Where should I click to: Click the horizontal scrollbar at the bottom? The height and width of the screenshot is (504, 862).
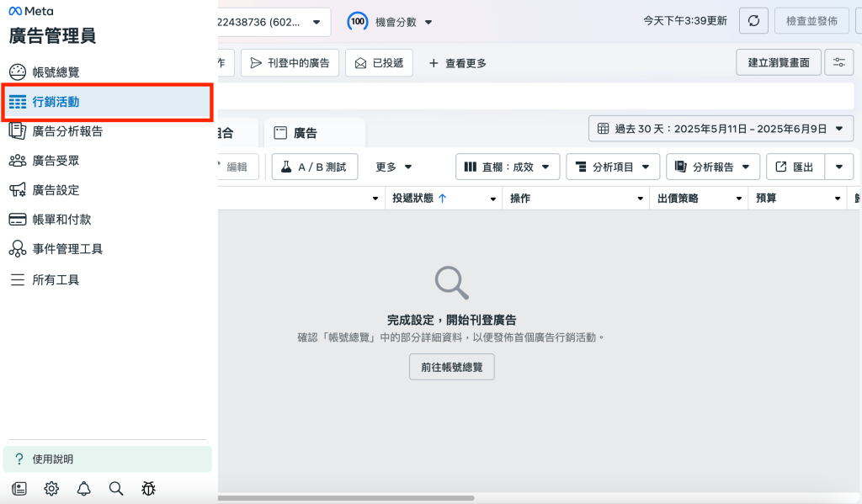tap(345, 497)
